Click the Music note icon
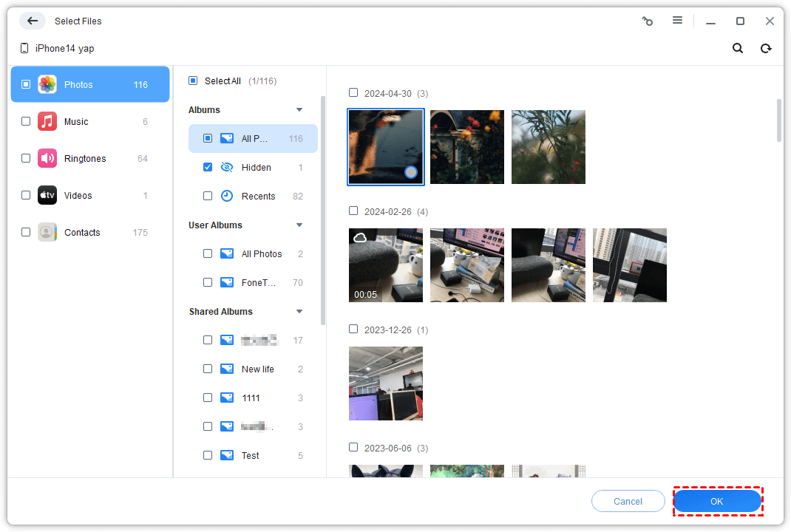 [x=47, y=121]
